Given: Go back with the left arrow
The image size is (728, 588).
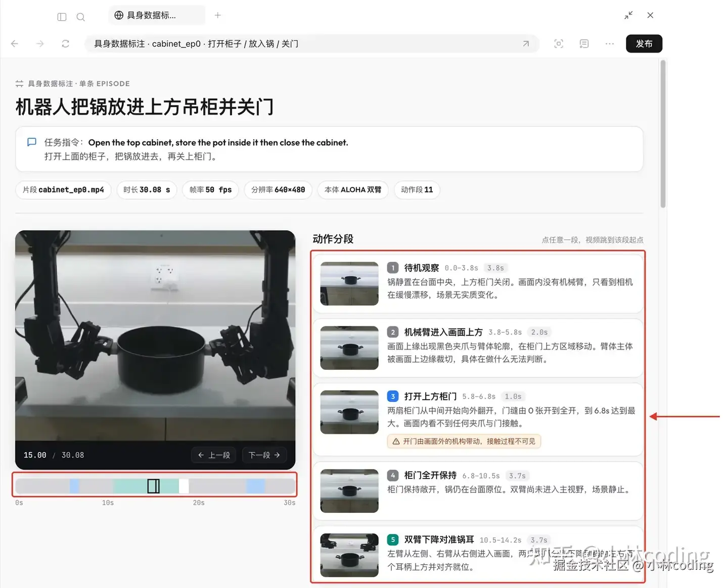Looking at the screenshot, I should tap(15, 44).
